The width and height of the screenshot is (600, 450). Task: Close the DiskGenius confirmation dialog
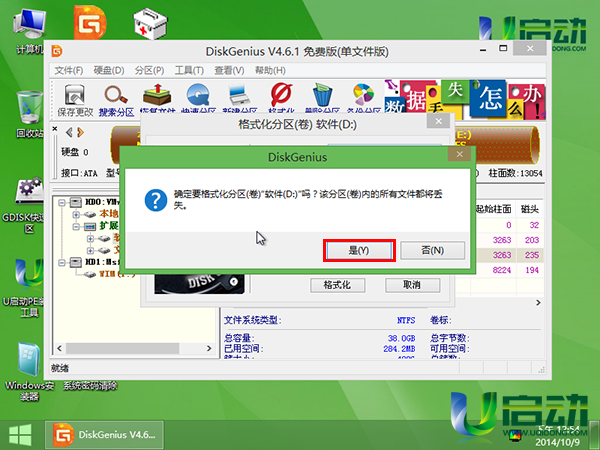[x=460, y=154]
